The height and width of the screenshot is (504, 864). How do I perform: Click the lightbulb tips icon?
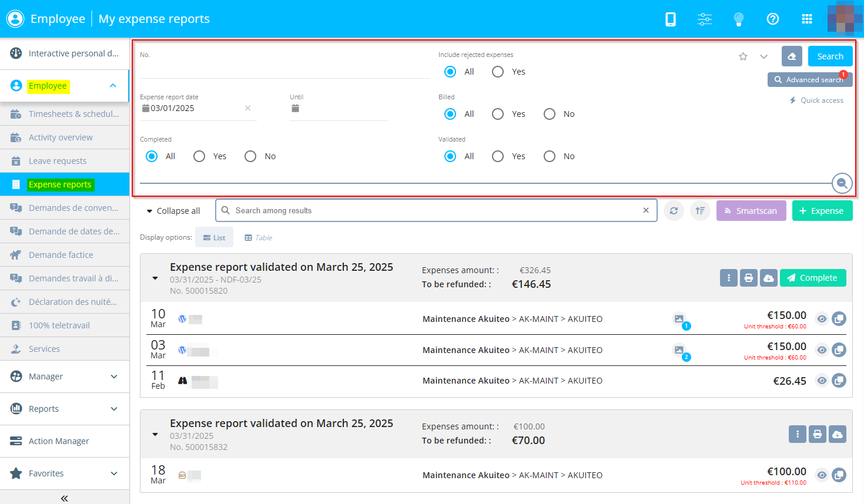(738, 19)
